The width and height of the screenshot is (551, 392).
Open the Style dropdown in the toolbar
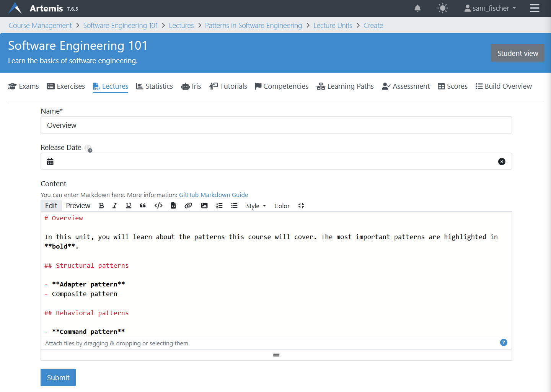(x=255, y=206)
